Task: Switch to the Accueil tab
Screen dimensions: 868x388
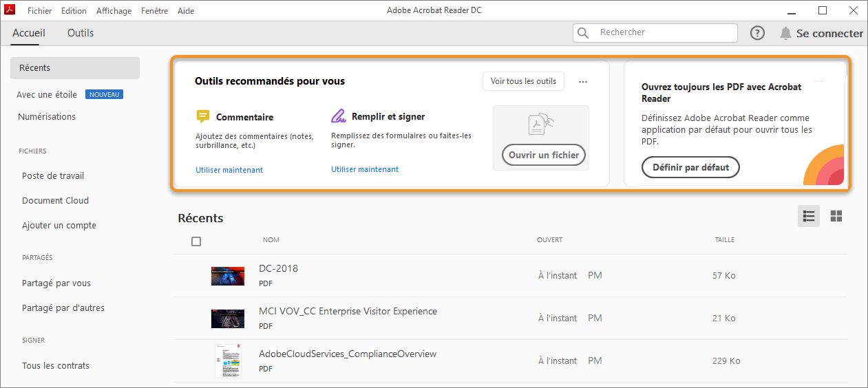Action: 29,33
